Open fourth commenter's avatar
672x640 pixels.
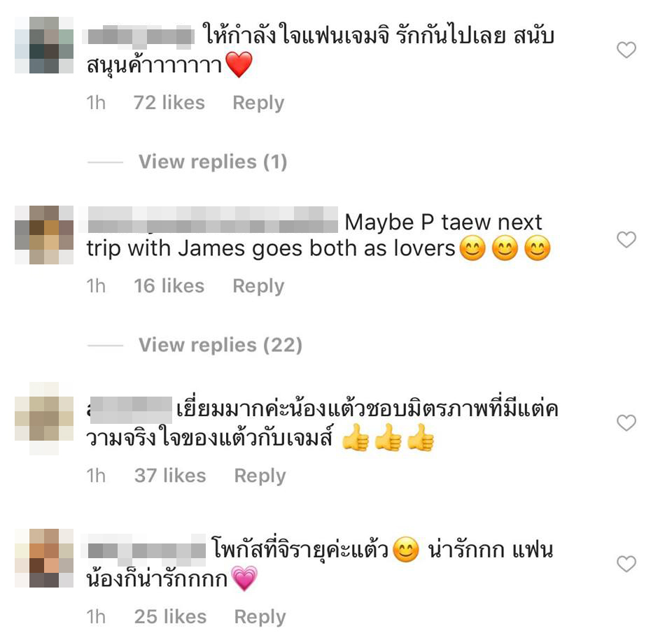[x=44, y=558]
